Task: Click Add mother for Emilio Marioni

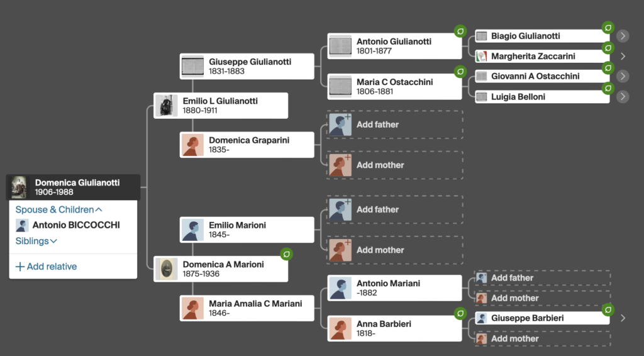Action: (395, 250)
